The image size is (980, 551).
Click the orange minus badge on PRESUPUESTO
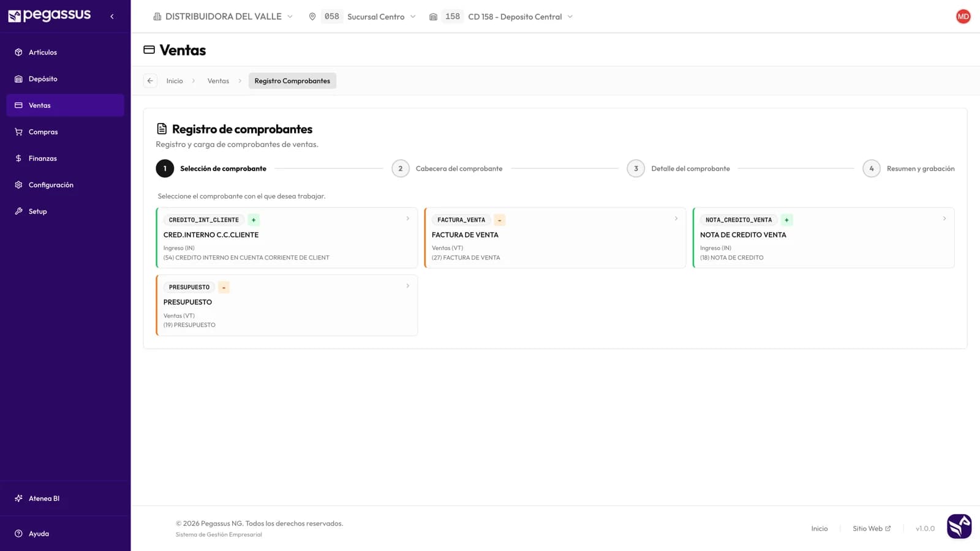[224, 287]
